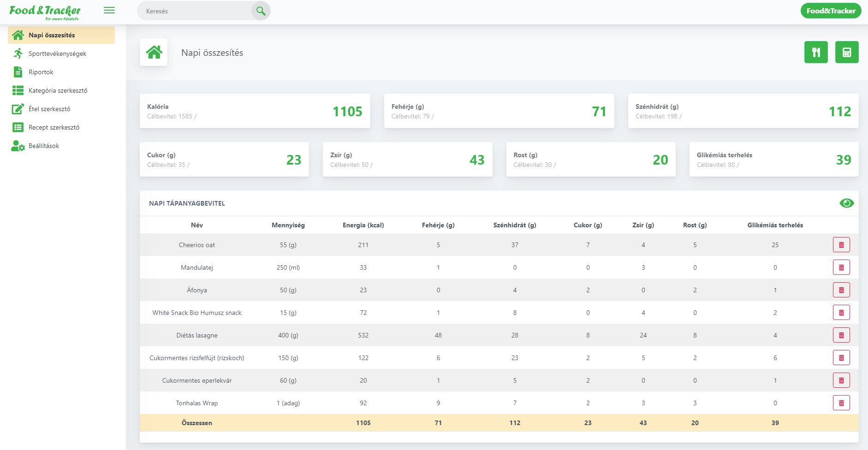Click the running figure Sporttevékenységek icon

click(18, 53)
